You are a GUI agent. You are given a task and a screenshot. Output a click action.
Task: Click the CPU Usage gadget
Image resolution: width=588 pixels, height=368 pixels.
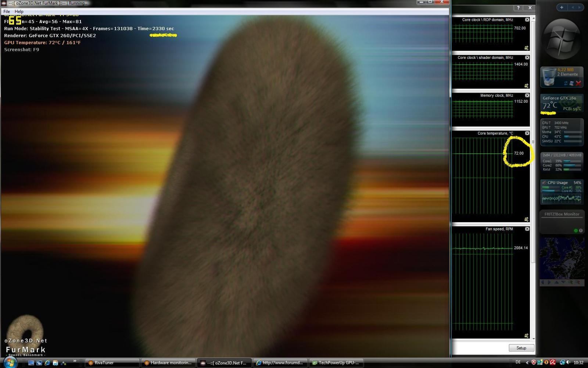coord(562,192)
